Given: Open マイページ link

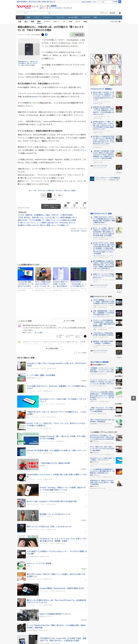Looking at the screenshot, I should (x=103, y=13).
